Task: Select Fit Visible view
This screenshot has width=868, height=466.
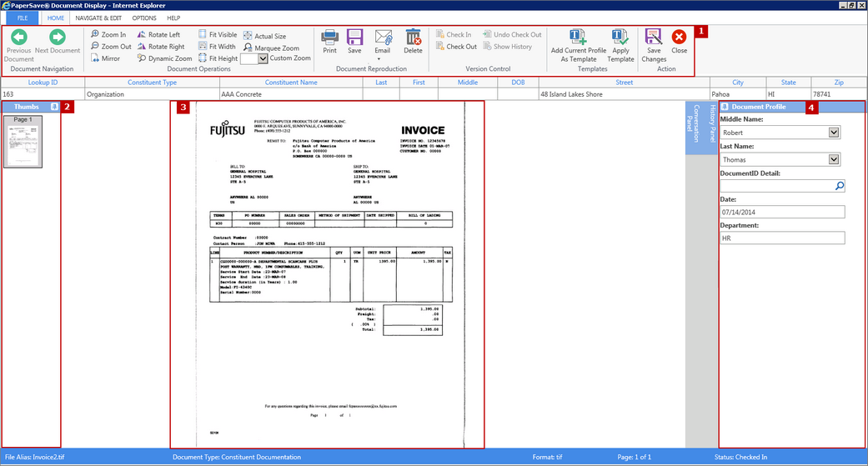Action: (218, 34)
